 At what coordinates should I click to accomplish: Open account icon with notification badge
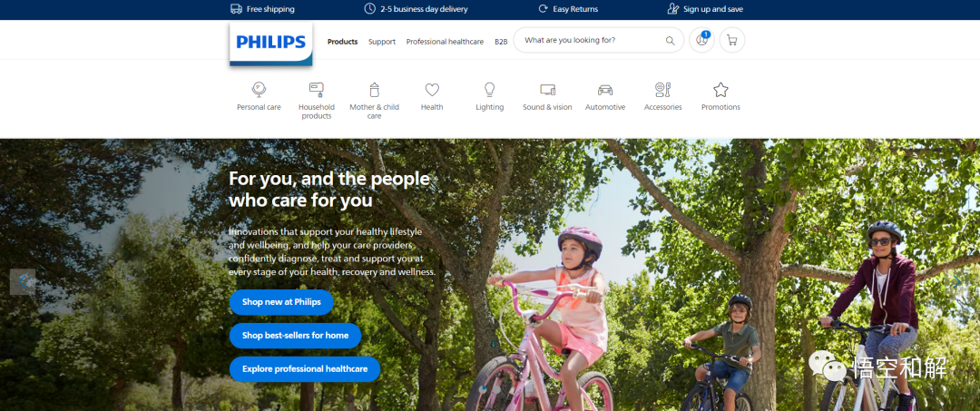701,41
